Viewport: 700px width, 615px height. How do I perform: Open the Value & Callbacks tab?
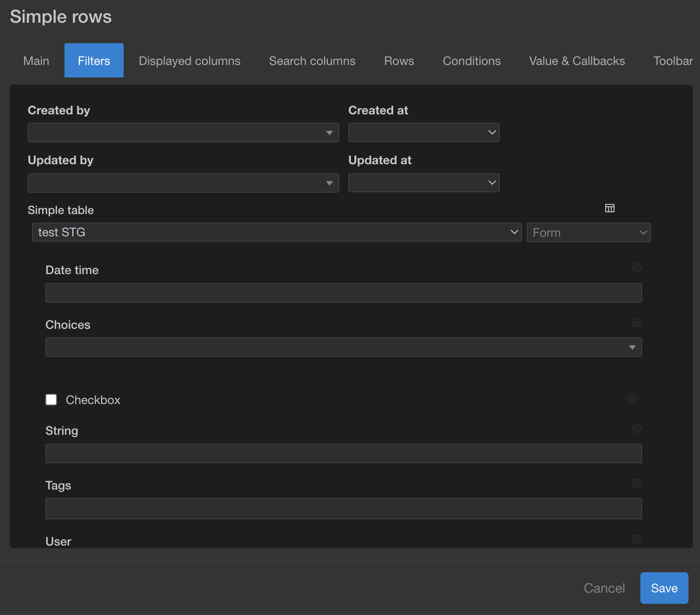click(x=577, y=61)
